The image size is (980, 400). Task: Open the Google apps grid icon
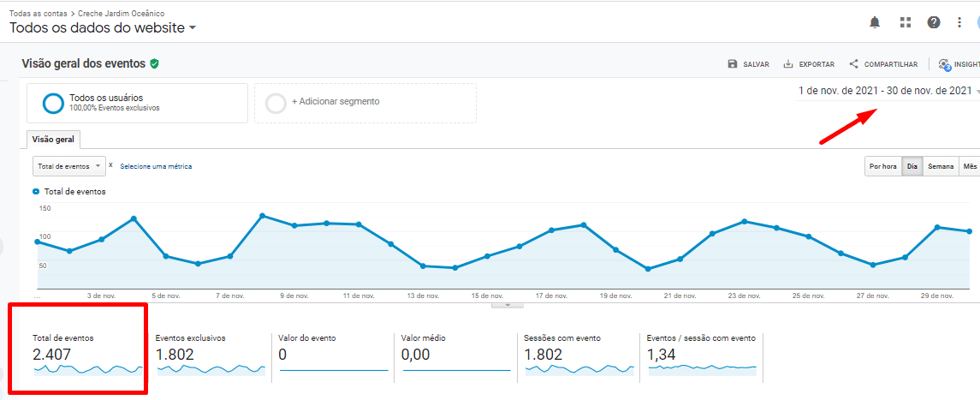pos(905,22)
